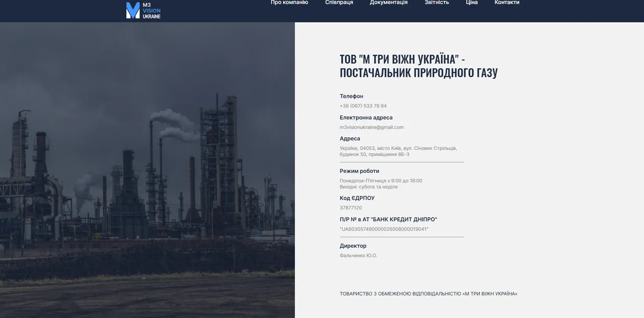
Task: Select the Ціна navigation link
Action: pos(472,3)
